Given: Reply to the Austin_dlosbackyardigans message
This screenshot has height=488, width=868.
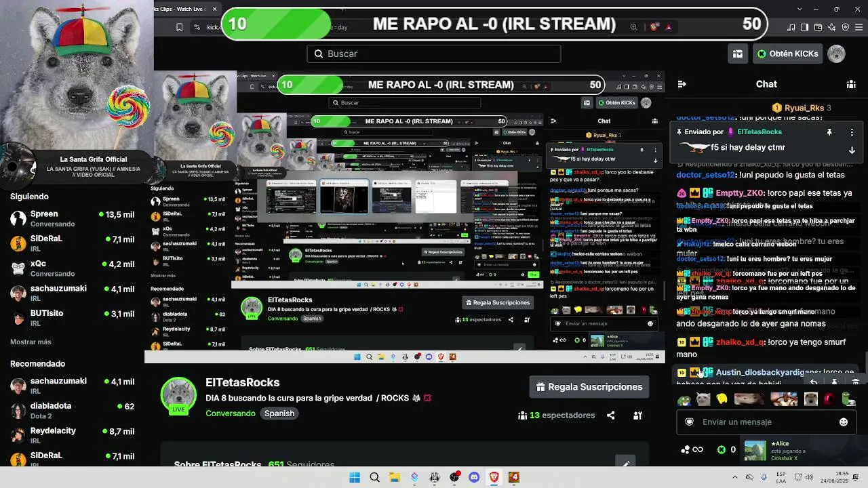Looking at the screenshot, I should (x=814, y=382).
